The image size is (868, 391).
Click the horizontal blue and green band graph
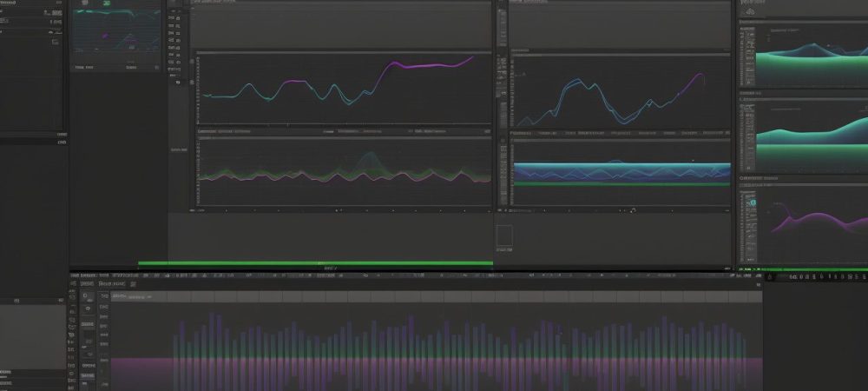622,174
